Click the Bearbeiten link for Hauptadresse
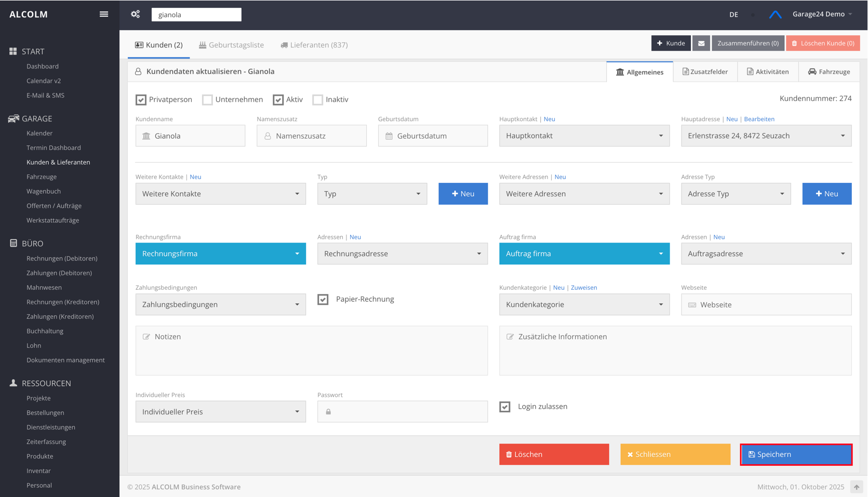 coord(759,119)
